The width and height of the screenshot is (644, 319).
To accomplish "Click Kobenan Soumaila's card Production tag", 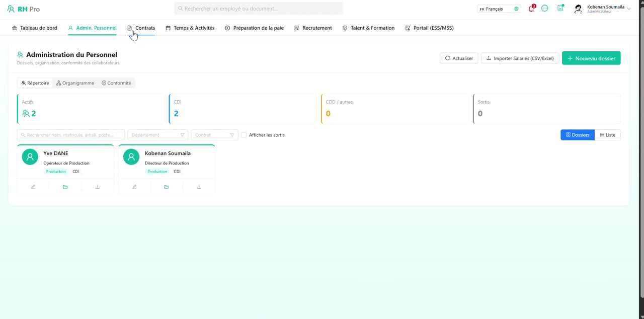I will [157, 172].
